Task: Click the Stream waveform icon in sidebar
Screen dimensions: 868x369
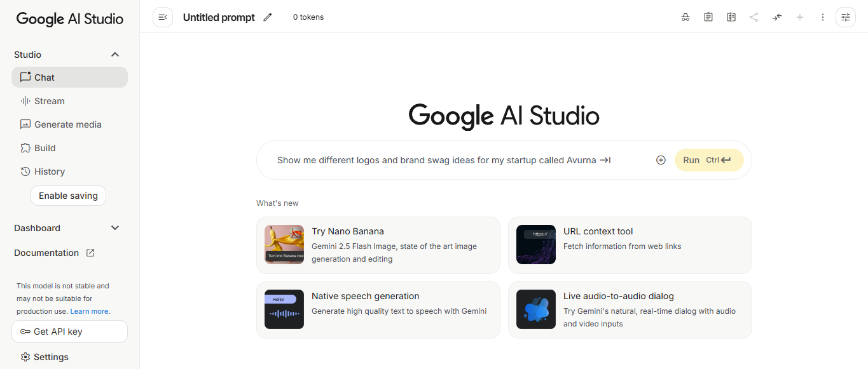Action: [x=25, y=101]
